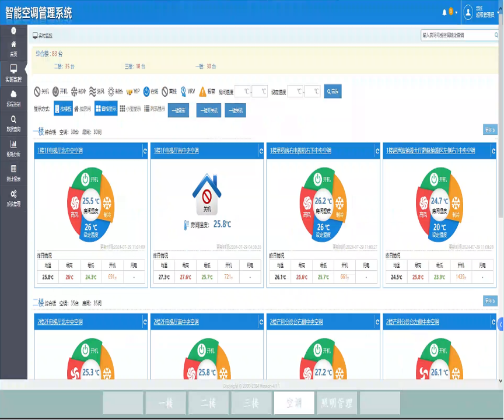This screenshot has height=420, width=504.
Task: Open the 1楼1F电梯厅南中央空调 title link
Action: tap(177, 151)
